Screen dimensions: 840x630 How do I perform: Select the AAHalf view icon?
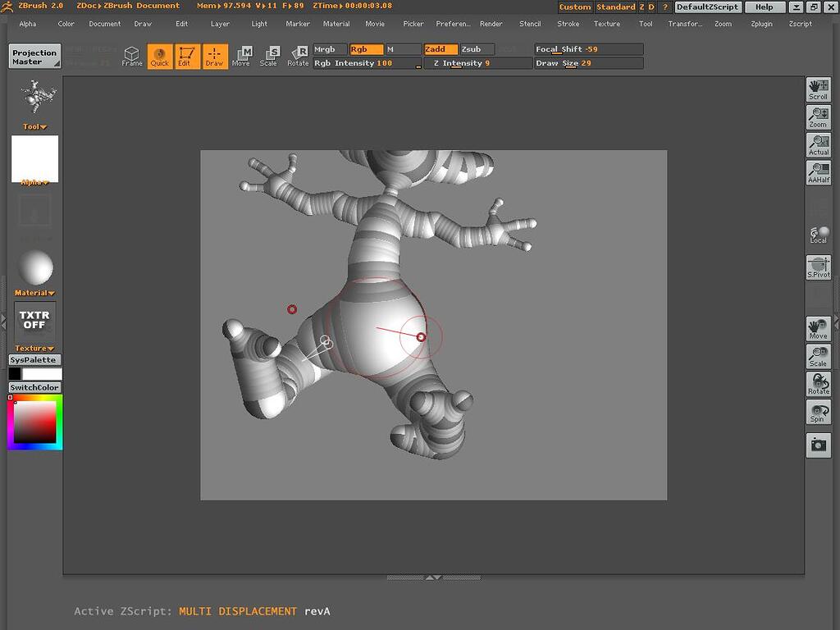[818, 174]
